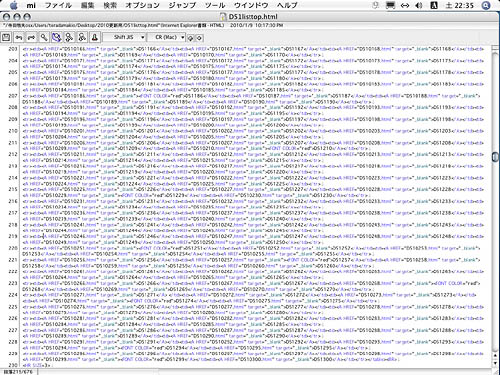Click the 2010/1/9 10:17:30 PM timestamp

click(x=257, y=25)
